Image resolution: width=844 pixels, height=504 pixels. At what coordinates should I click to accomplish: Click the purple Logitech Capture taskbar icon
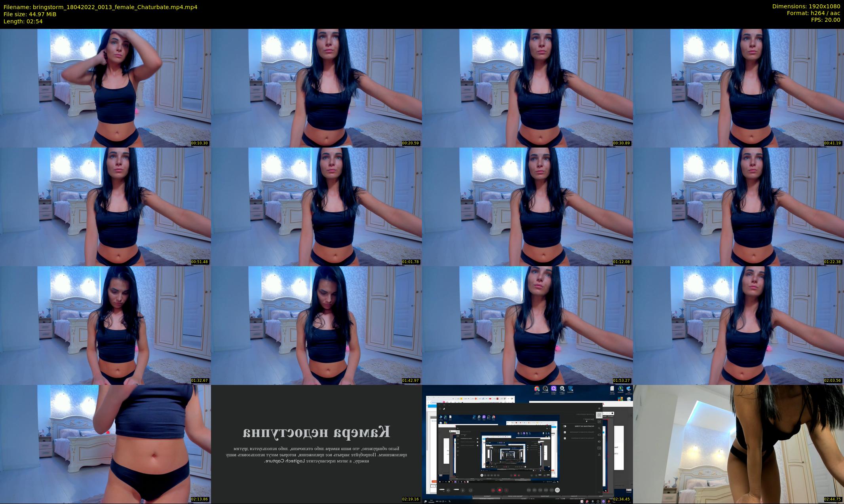tap(603, 501)
